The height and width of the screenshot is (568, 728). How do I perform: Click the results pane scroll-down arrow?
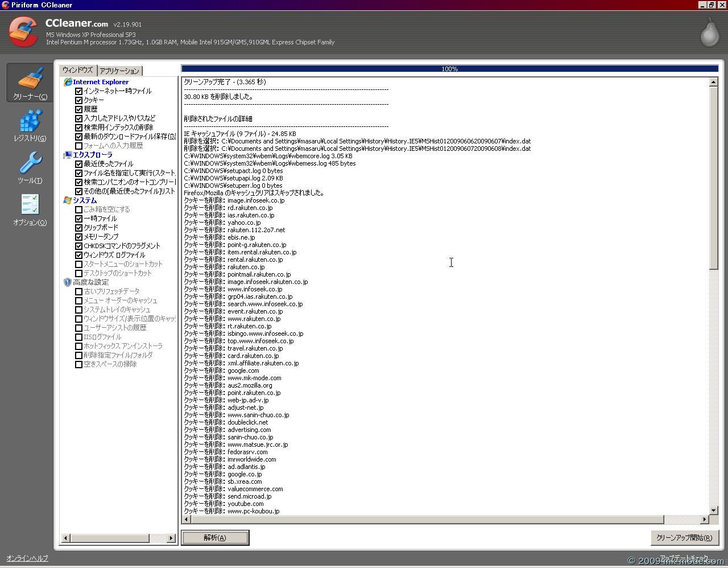[713, 511]
